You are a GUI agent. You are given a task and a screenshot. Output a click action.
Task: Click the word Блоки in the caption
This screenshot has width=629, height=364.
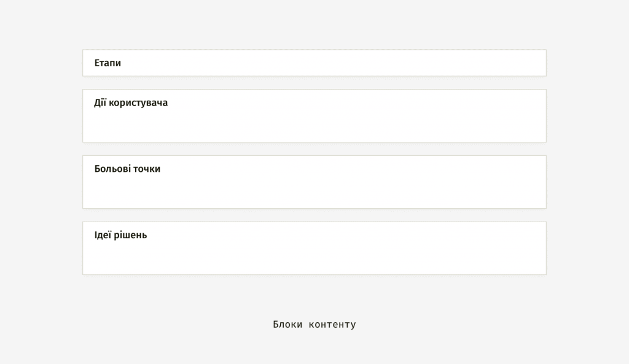(287, 324)
